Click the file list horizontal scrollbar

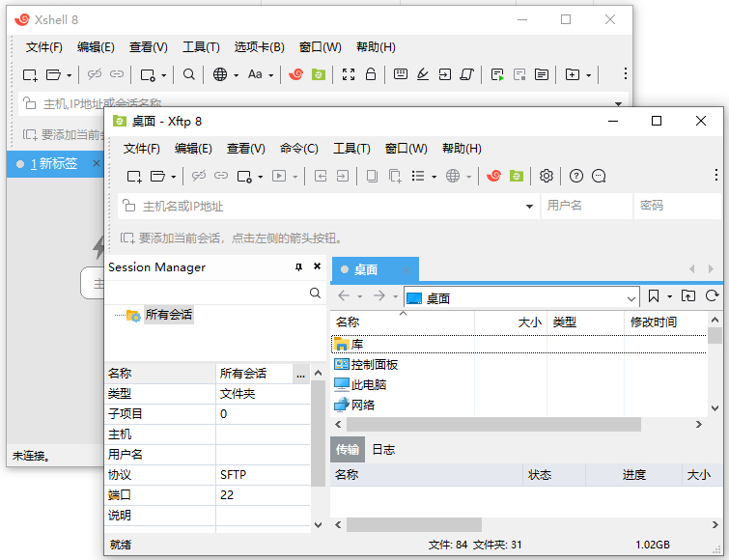[x=493, y=424]
